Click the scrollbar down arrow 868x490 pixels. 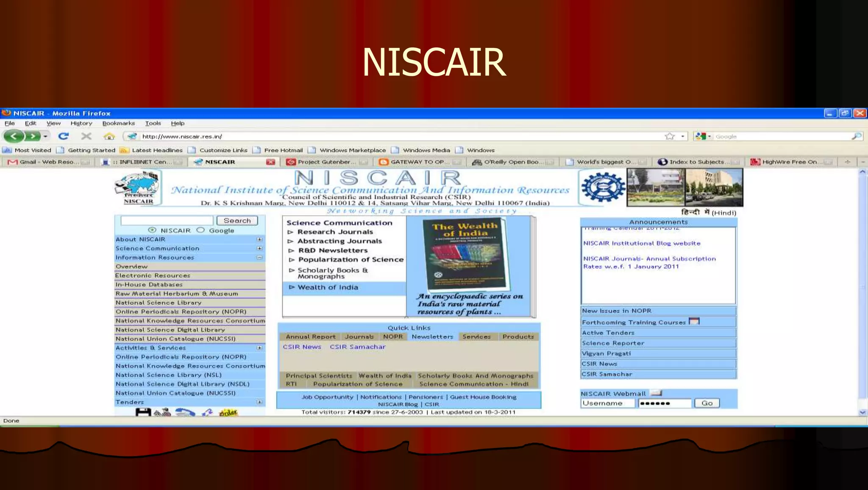click(862, 412)
